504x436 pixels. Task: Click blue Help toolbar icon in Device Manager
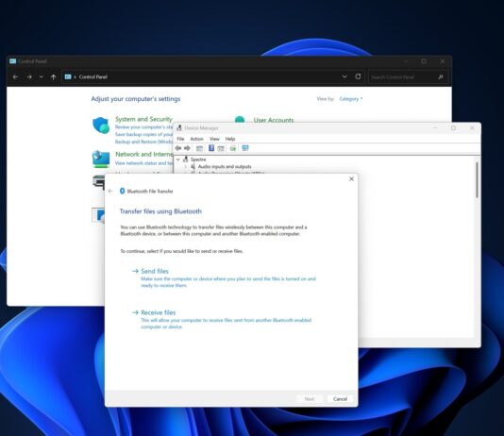pyautogui.click(x=211, y=148)
